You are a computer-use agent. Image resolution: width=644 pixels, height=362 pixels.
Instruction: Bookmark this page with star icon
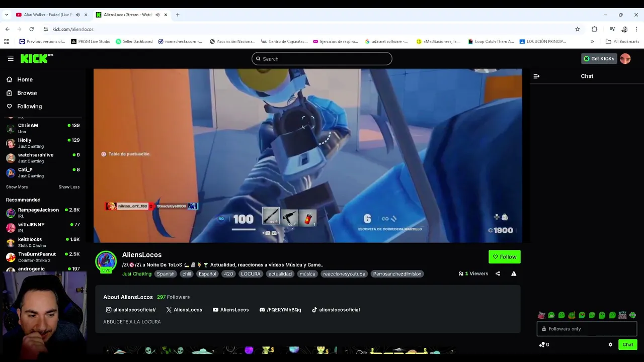click(578, 29)
